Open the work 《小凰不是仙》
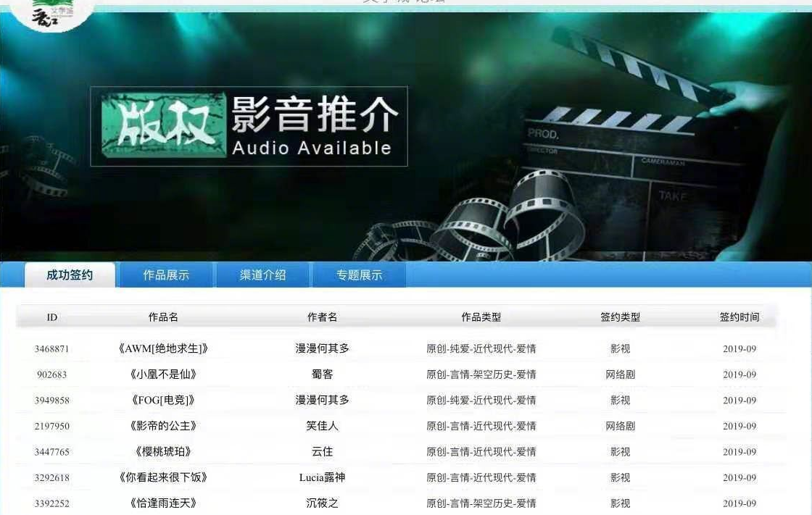The image size is (812, 515). pos(163,374)
